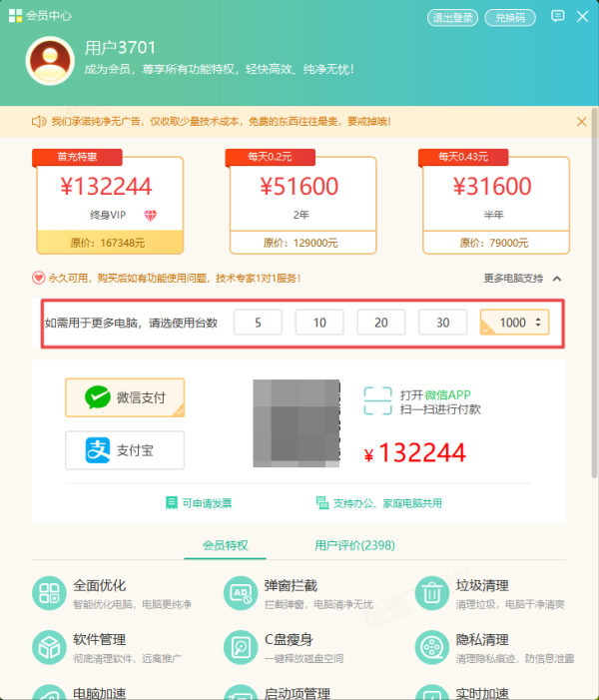This screenshot has height=700, width=599.
Task: Click the blurred payment QR code
Action: tap(297, 423)
